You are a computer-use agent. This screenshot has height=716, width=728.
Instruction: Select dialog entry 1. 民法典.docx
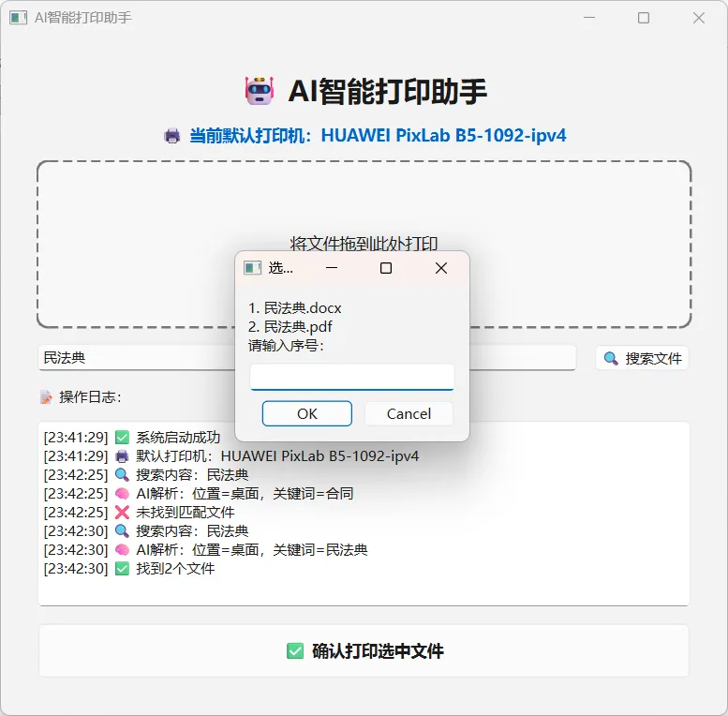295,307
